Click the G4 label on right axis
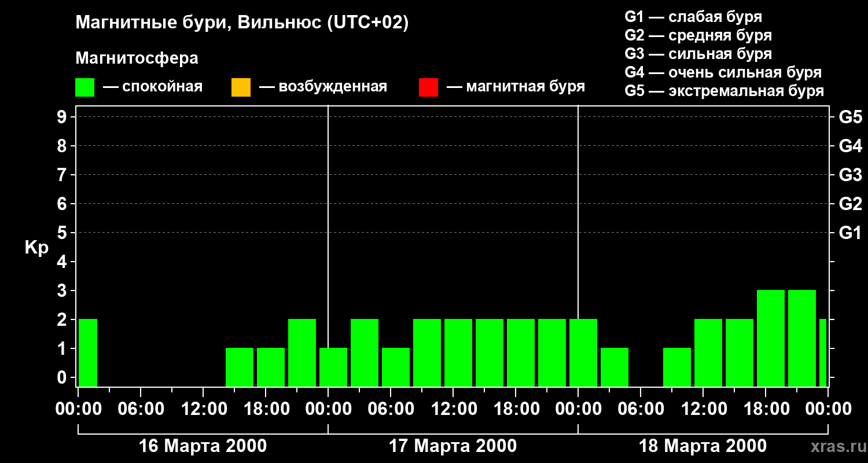Viewport: 868px width, 463px height. tap(850, 146)
